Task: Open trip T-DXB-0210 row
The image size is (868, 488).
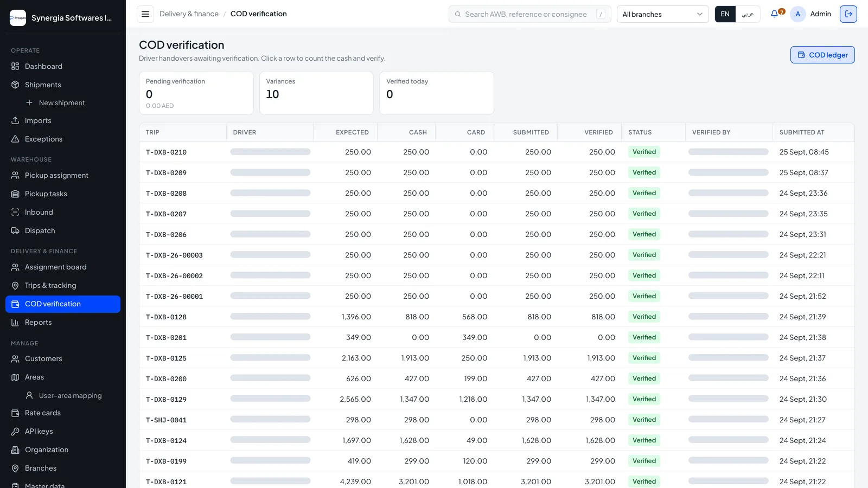Action: pos(496,152)
